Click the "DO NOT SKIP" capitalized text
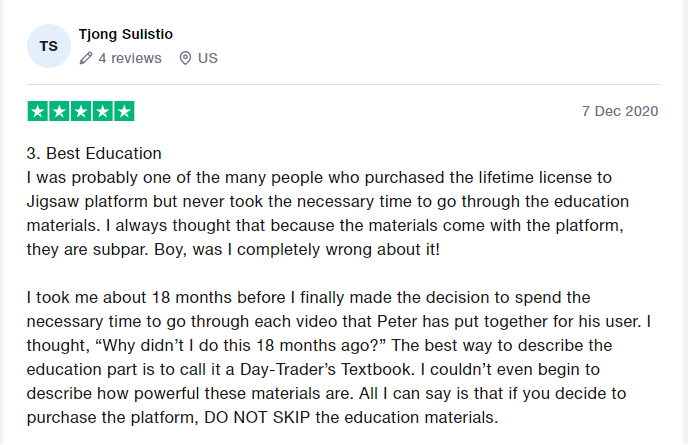The width and height of the screenshot is (688, 445). [x=257, y=417]
